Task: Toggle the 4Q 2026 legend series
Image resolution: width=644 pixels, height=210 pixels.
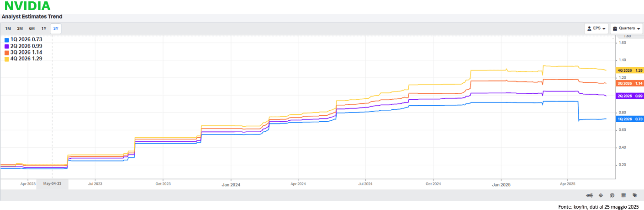Action: point(26,59)
